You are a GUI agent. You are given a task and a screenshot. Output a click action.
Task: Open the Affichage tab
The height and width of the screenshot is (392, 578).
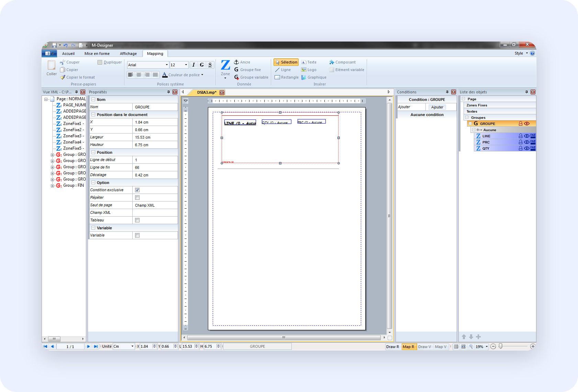128,54
